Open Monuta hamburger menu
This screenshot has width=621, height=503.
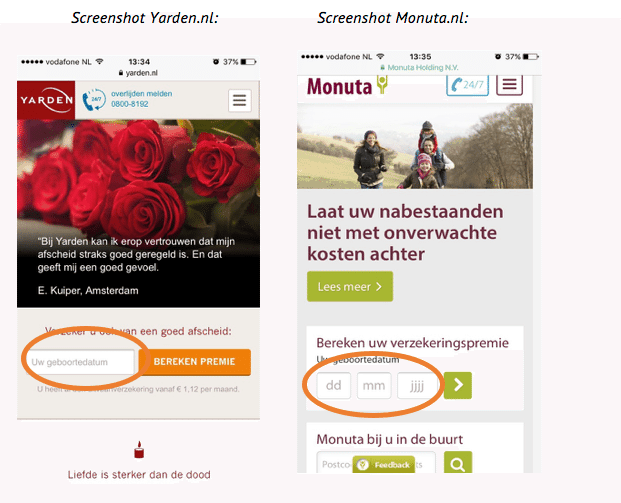509,85
